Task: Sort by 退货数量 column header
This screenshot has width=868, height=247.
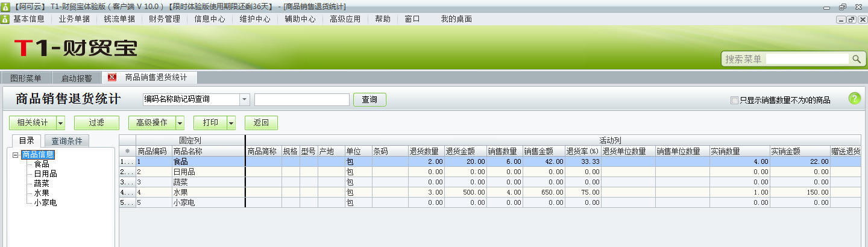Action: 426,151
